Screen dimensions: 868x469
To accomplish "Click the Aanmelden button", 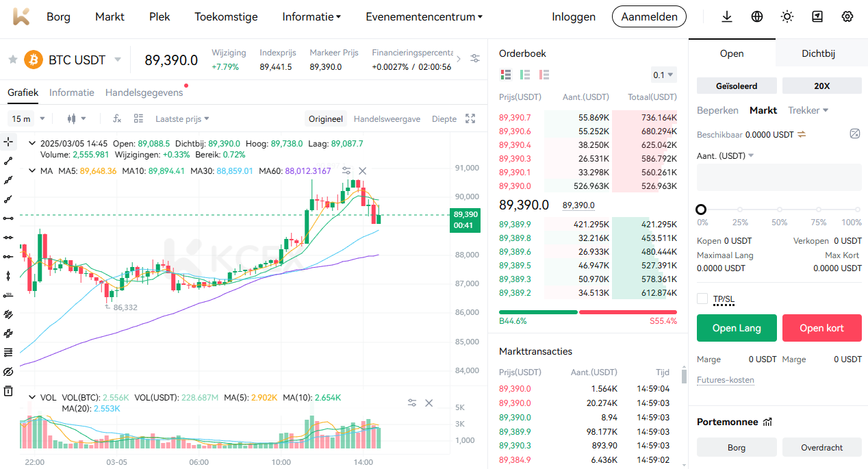I will click(649, 17).
